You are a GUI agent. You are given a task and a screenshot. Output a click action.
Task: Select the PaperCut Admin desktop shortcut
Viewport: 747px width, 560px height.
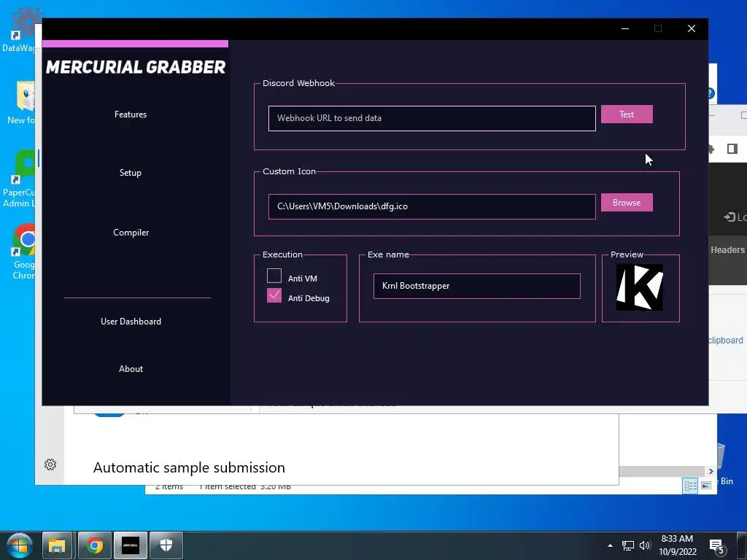coord(19,179)
